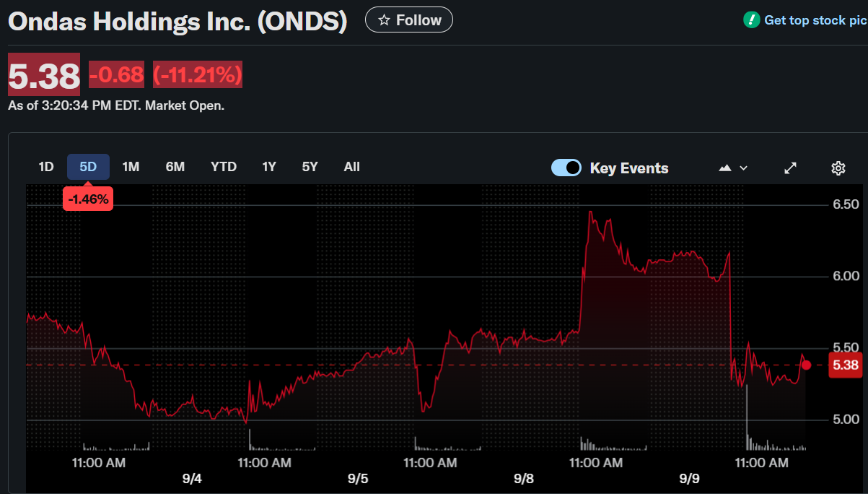The image size is (868, 494).
Task: Click the (-11.21%) percent change
Action: click(x=197, y=74)
